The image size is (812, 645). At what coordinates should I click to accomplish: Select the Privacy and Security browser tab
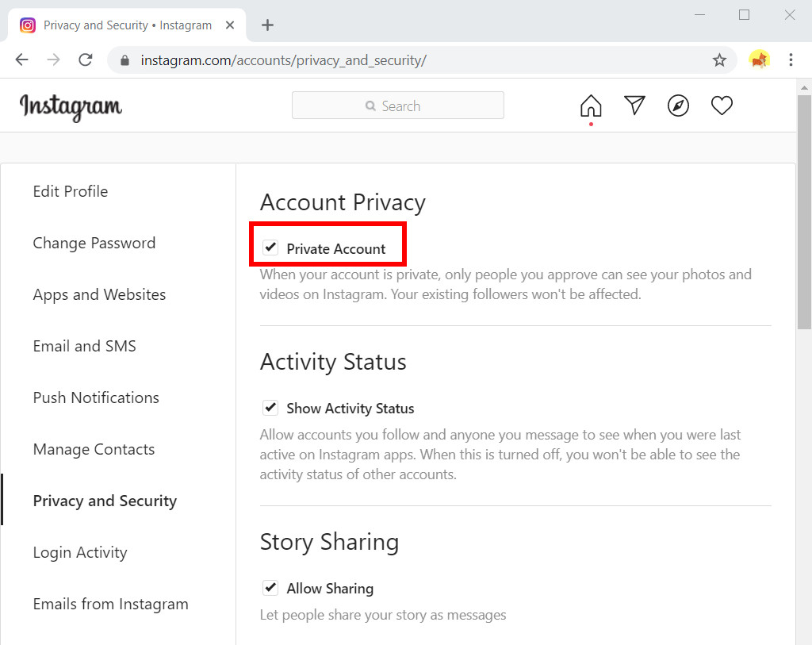[x=126, y=25]
